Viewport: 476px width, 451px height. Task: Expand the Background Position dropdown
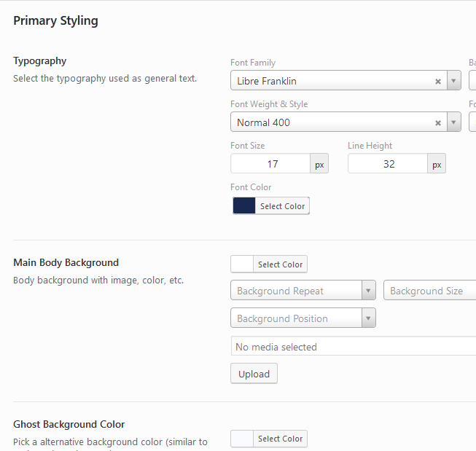[303, 318]
